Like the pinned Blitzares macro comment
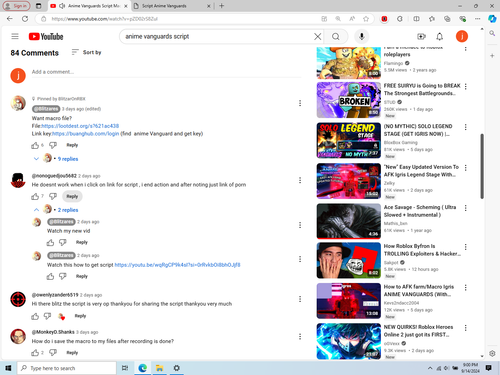This screenshot has width=500, height=375. pyautogui.click(x=35, y=145)
